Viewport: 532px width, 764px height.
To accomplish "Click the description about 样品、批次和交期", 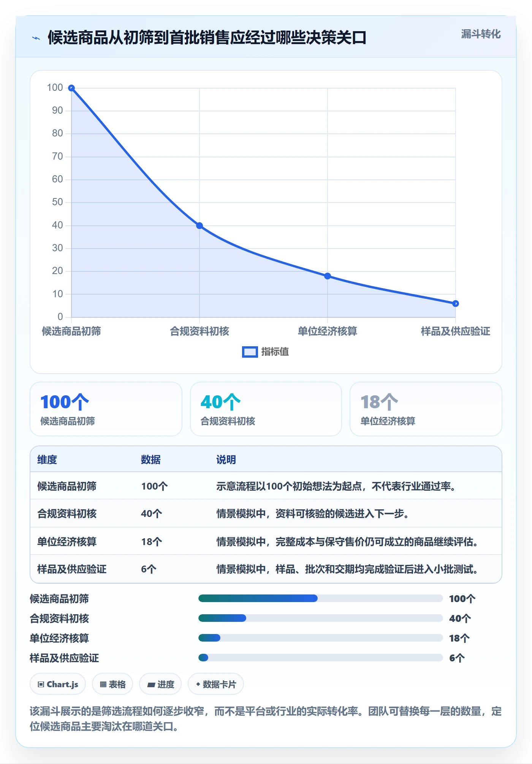I will click(348, 569).
